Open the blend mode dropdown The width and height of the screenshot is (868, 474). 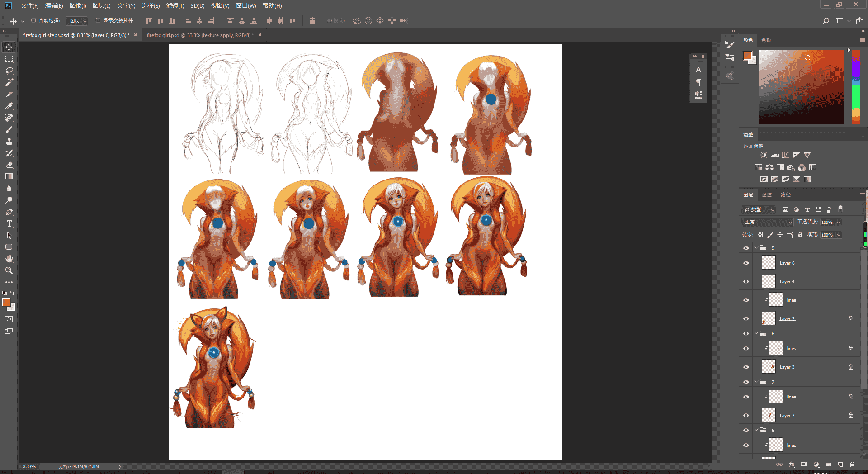tap(767, 222)
